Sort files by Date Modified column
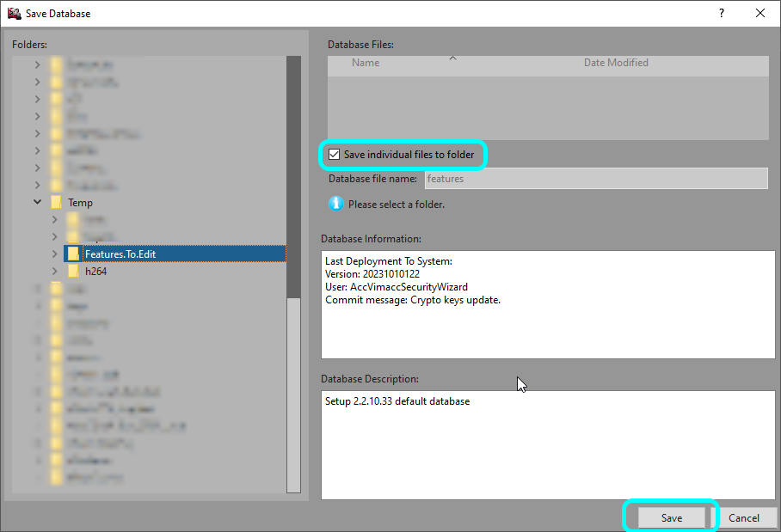The height and width of the screenshot is (532, 781). pyautogui.click(x=616, y=63)
